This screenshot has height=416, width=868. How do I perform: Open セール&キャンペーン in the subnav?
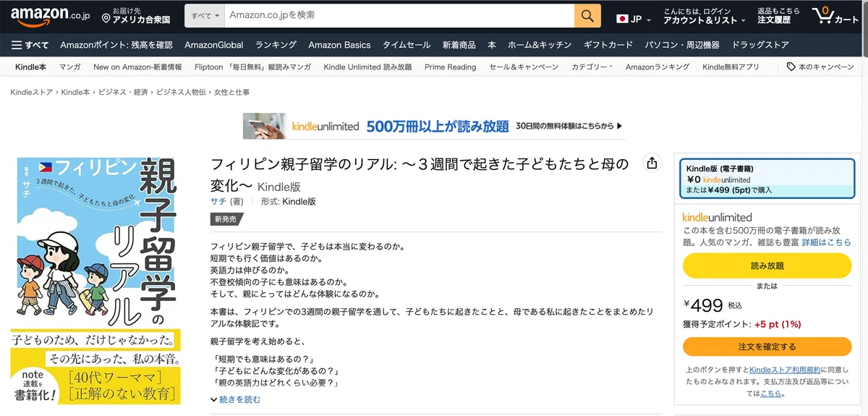point(524,67)
